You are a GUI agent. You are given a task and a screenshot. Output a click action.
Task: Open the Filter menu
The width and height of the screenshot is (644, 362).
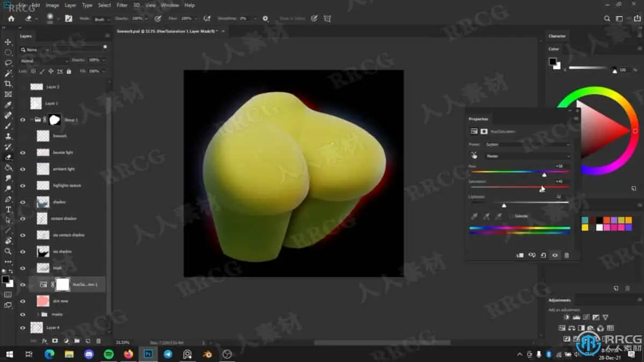point(122,5)
